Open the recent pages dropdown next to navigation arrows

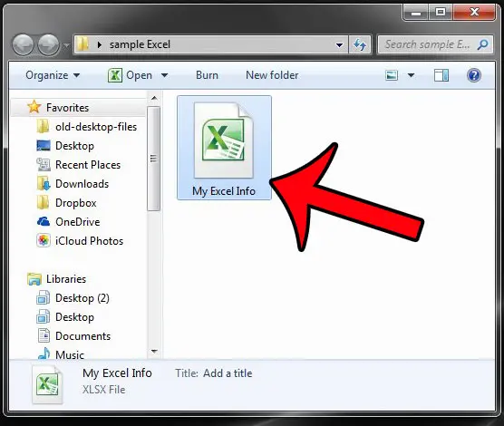(66, 45)
